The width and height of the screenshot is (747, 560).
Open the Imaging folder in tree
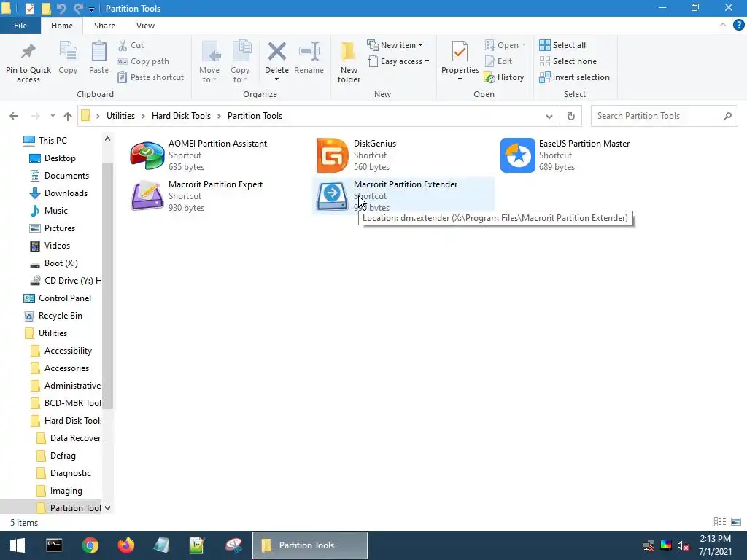coord(60,491)
